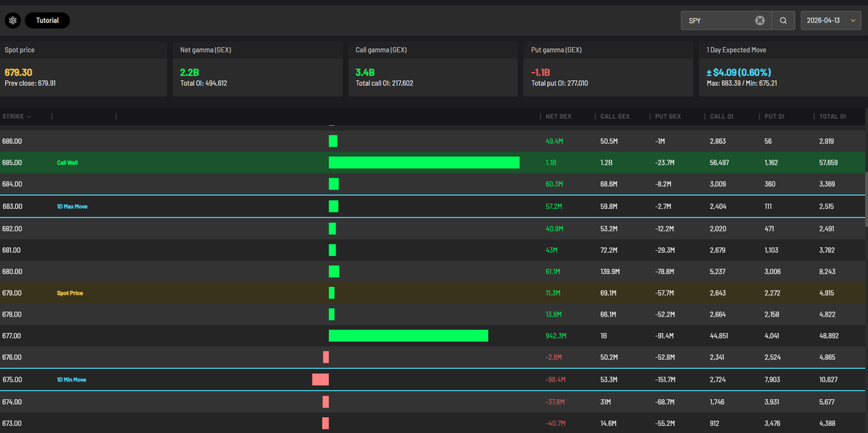Click Total OI: 494,612 text
This screenshot has width=868, height=433.
tap(203, 83)
